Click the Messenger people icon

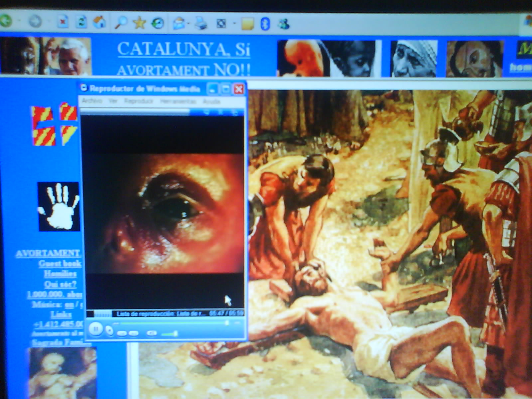click(x=284, y=24)
